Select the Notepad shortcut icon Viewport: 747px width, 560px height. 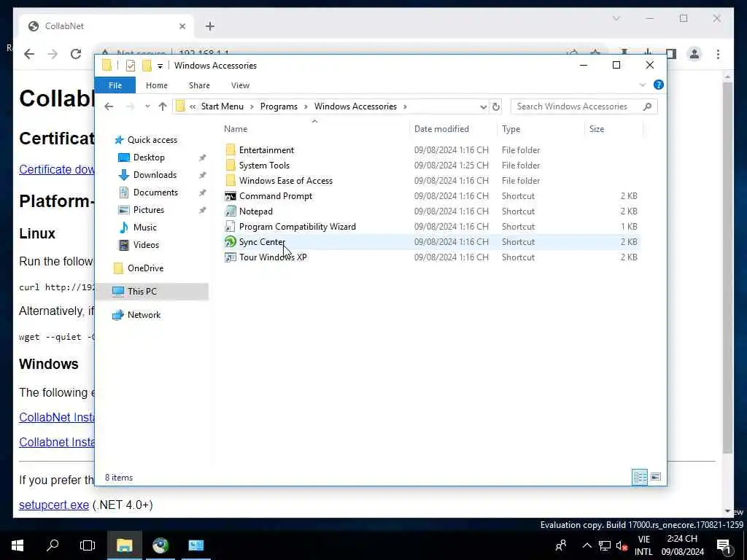[x=230, y=211]
